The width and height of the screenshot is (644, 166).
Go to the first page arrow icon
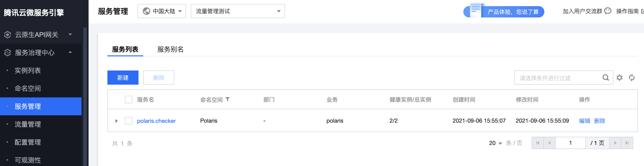tap(538, 143)
